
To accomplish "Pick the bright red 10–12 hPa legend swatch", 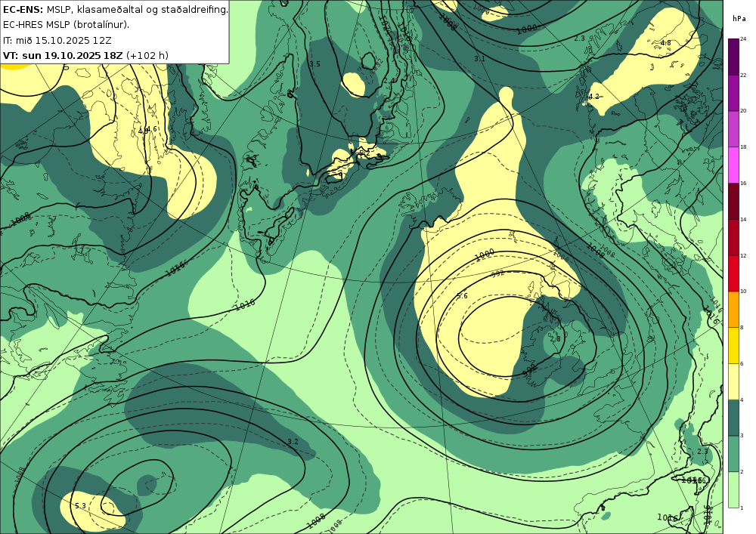I will tap(733, 273).
